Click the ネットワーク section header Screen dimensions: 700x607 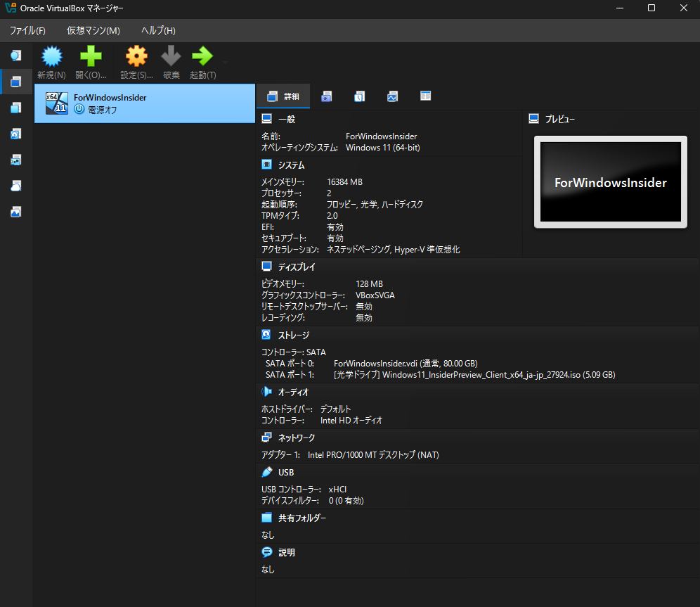click(x=297, y=438)
